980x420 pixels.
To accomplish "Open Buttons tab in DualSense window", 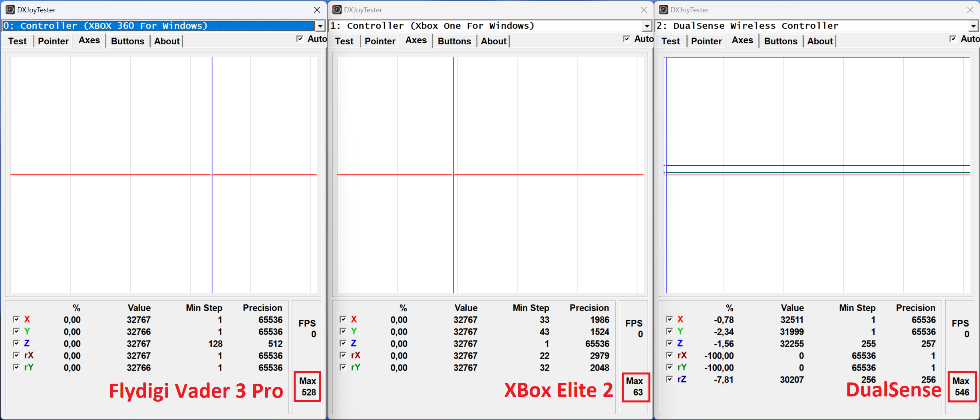I will (x=781, y=41).
